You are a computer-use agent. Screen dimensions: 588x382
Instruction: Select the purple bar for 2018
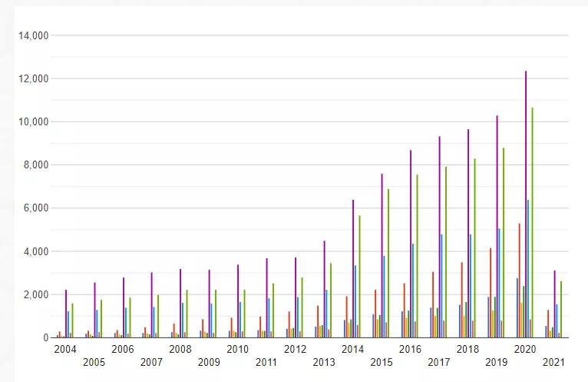click(x=468, y=234)
